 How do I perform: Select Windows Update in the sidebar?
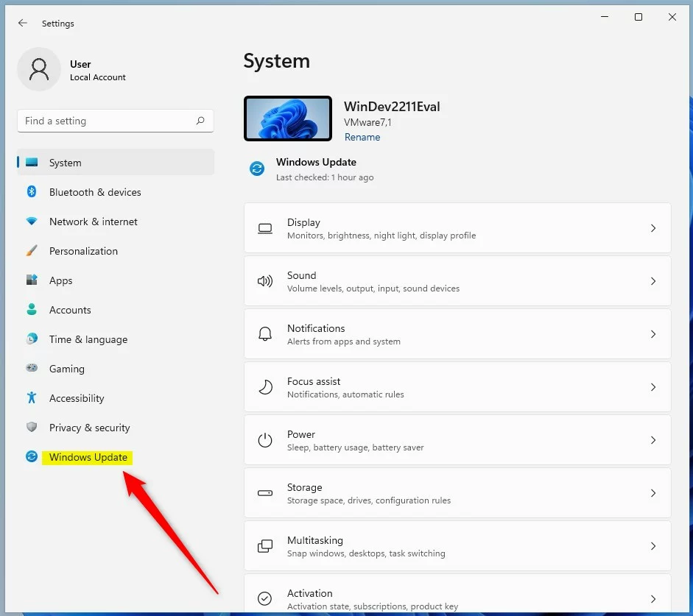[x=88, y=457]
